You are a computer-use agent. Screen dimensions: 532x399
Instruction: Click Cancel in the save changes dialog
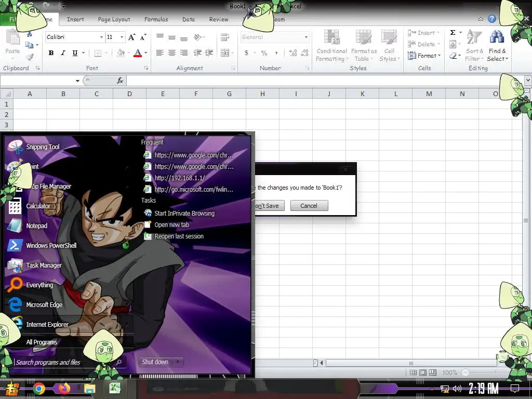pyautogui.click(x=309, y=206)
